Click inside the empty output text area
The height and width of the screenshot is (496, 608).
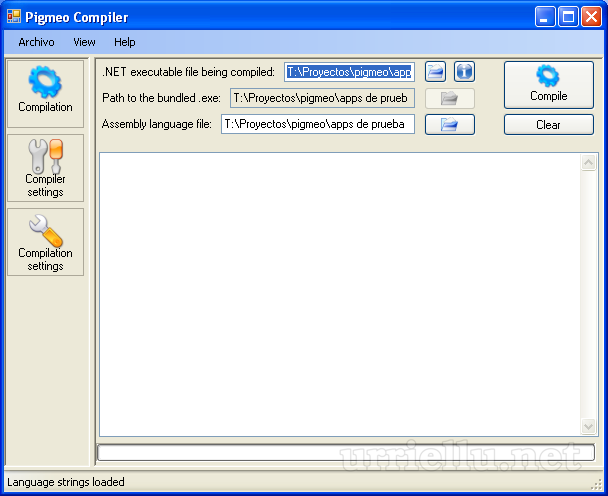pyautogui.click(x=340, y=295)
